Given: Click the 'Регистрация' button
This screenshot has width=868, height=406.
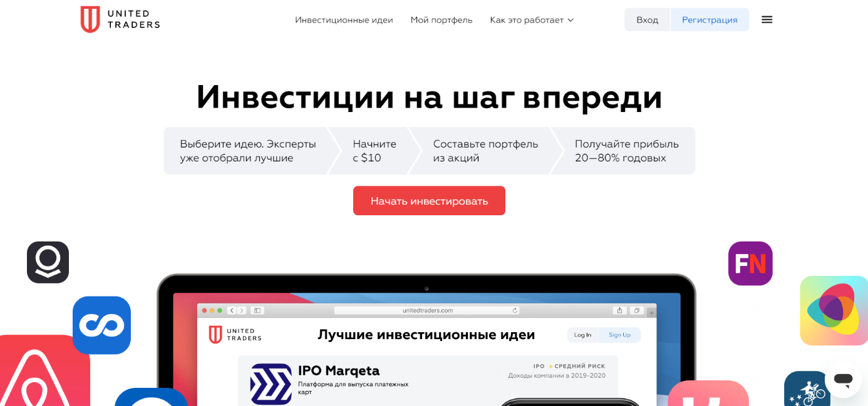Looking at the screenshot, I should point(710,19).
